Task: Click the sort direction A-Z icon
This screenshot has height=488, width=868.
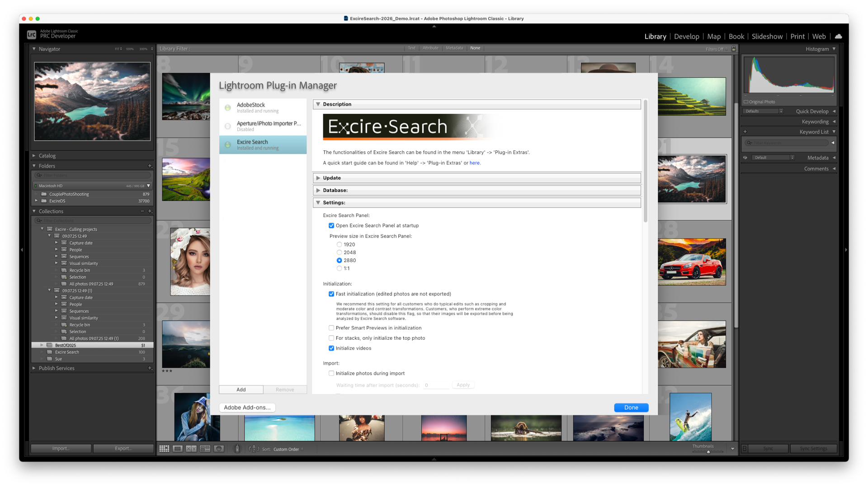Action: click(x=254, y=449)
